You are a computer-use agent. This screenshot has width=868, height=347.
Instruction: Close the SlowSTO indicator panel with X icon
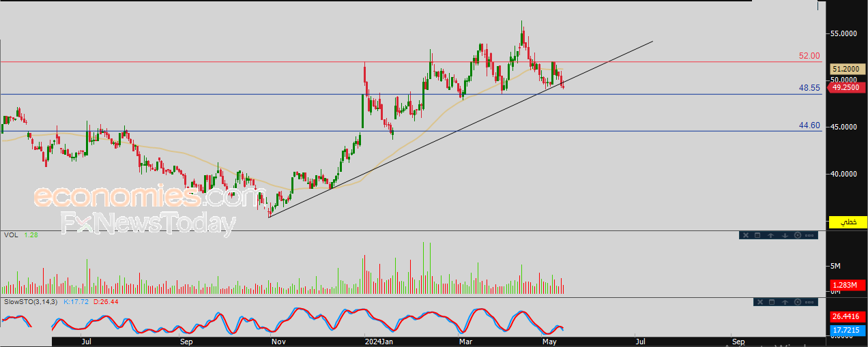pyautogui.click(x=760, y=302)
